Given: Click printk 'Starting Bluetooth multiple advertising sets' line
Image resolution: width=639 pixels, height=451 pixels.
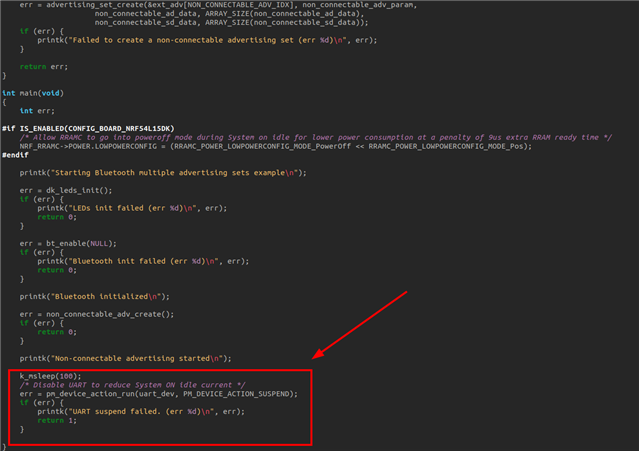Looking at the screenshot, I should click(x=163, y=173).
